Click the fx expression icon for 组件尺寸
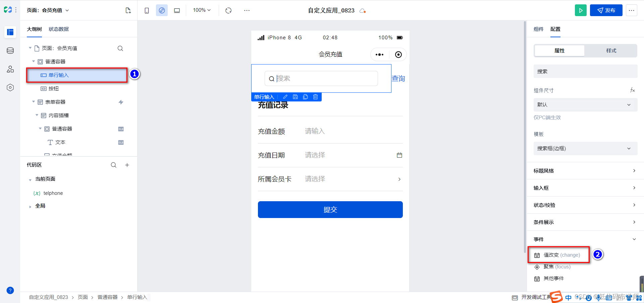Image resolution: width=644 pixels, height=303 pixels. (x=632, y=90)
